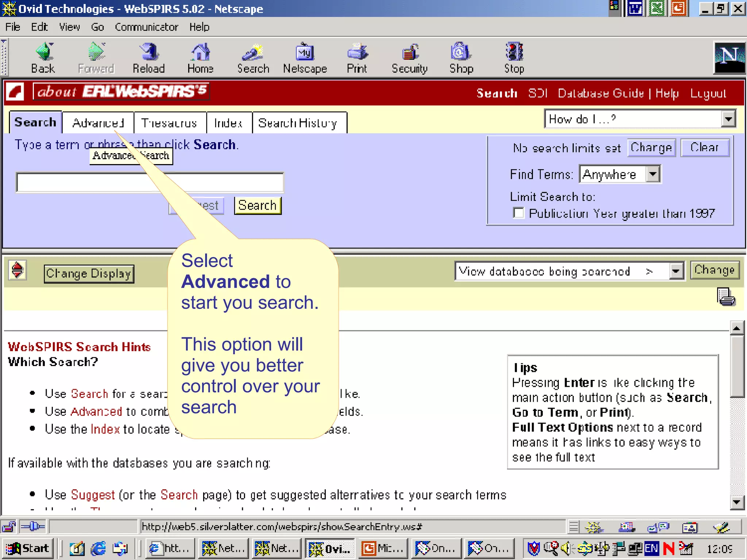Open the Database Guide link
Screen dimensions: 747x560
tap(601, 93)
